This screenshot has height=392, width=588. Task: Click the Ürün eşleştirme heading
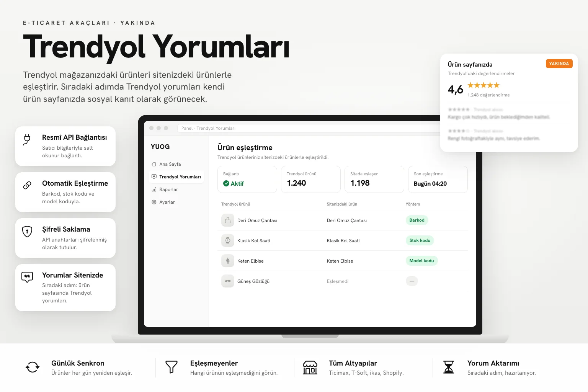[x=245, y=147]
